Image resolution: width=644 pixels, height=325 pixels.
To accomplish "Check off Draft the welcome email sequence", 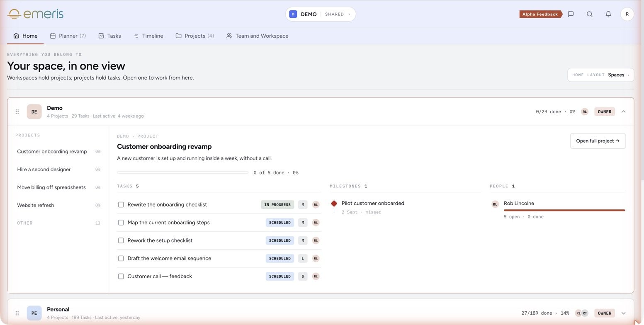I will pyautogui.click(x=121, y=258).
